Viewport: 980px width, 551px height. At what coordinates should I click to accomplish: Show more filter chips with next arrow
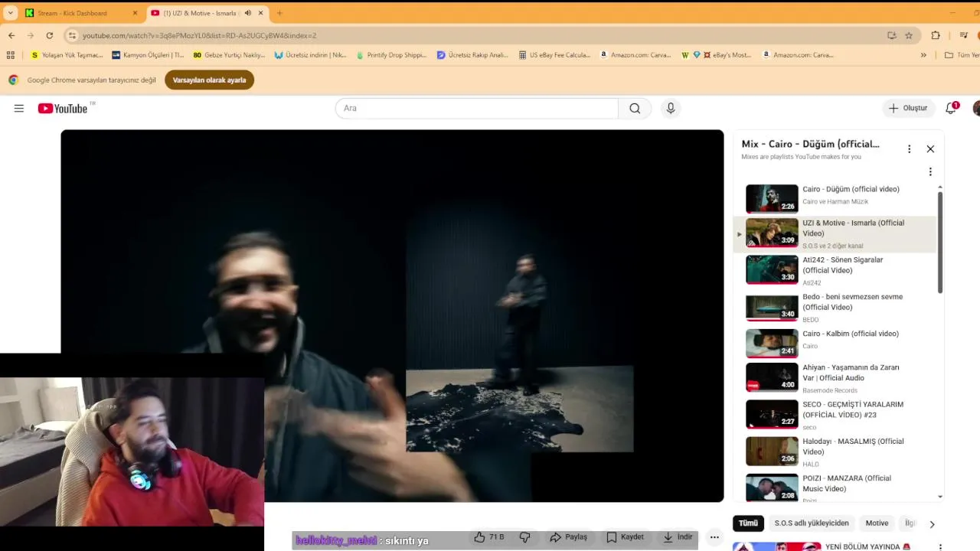click(932, 524)
